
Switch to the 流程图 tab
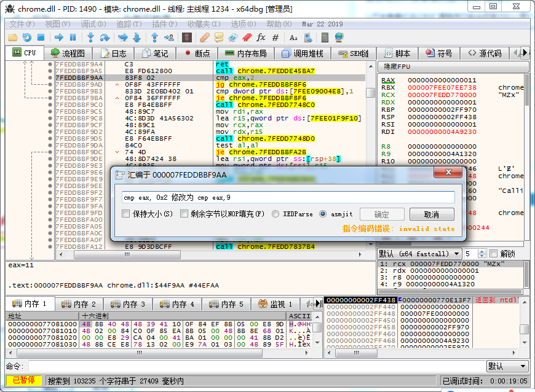(68, 53)
